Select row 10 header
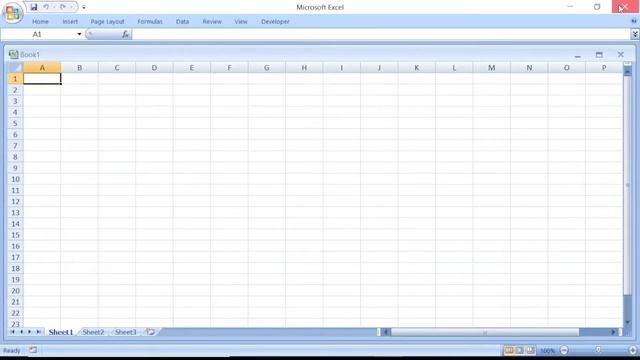The image size is (640, 360). pos(16,179)
